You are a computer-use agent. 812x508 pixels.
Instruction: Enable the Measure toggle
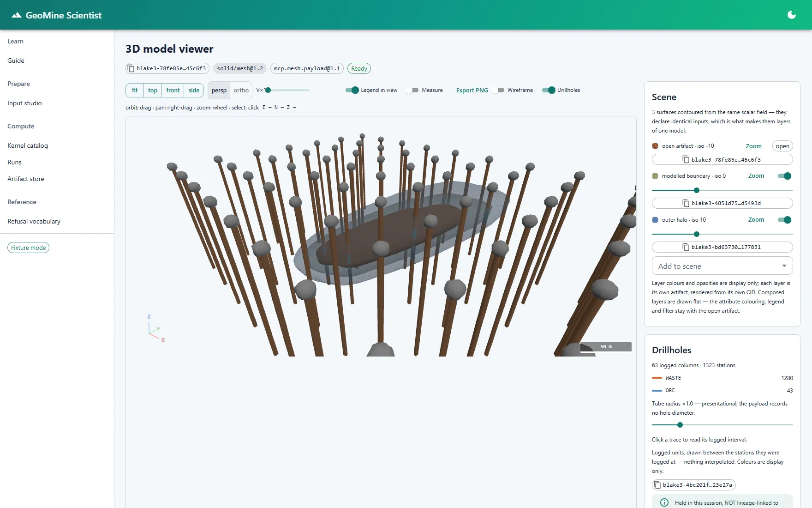click(x=412, y=90)
